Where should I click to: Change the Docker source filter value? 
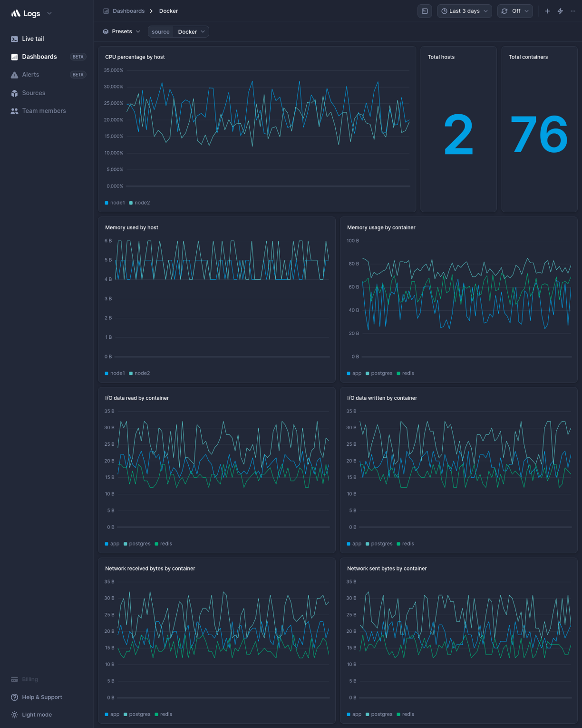pos(191,31)
